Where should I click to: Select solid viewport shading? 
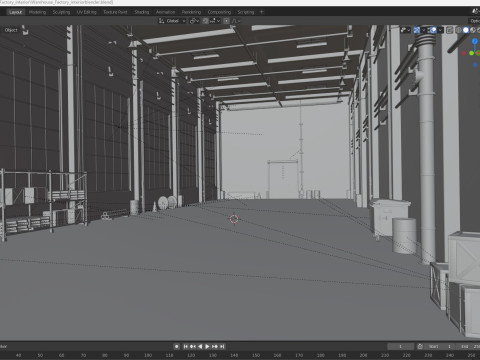pos(466,30)
